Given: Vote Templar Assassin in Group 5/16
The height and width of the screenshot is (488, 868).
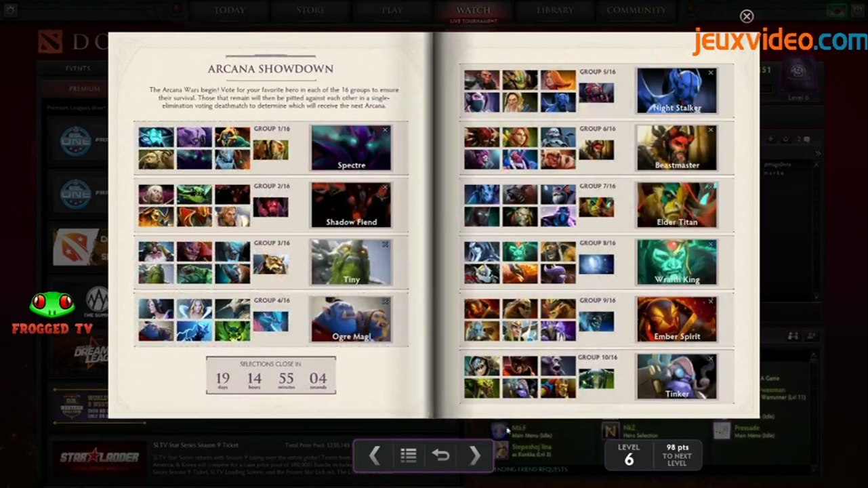Looking at the screenshot, I should [482, 102].
